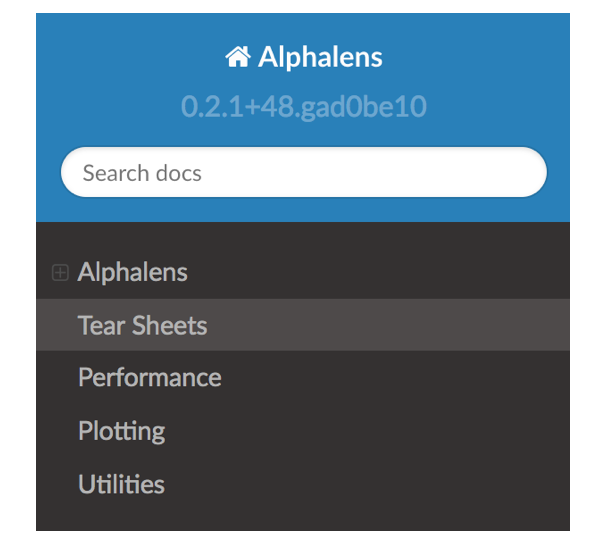Viewport: 600px width, 560px height.
Task: Go to the Performance section
Action: pos(150,378)
